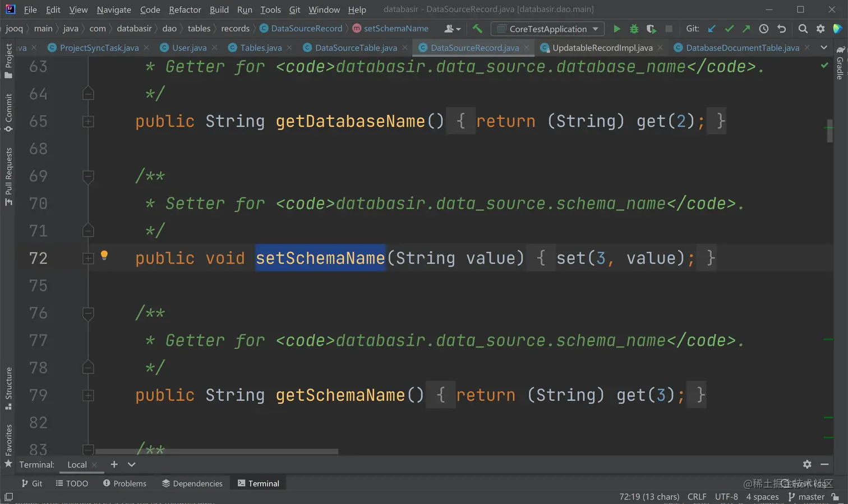848x504 pixels.
Task: Expand folded setSchemaName method on line 72
Action: tap(88, 258)
